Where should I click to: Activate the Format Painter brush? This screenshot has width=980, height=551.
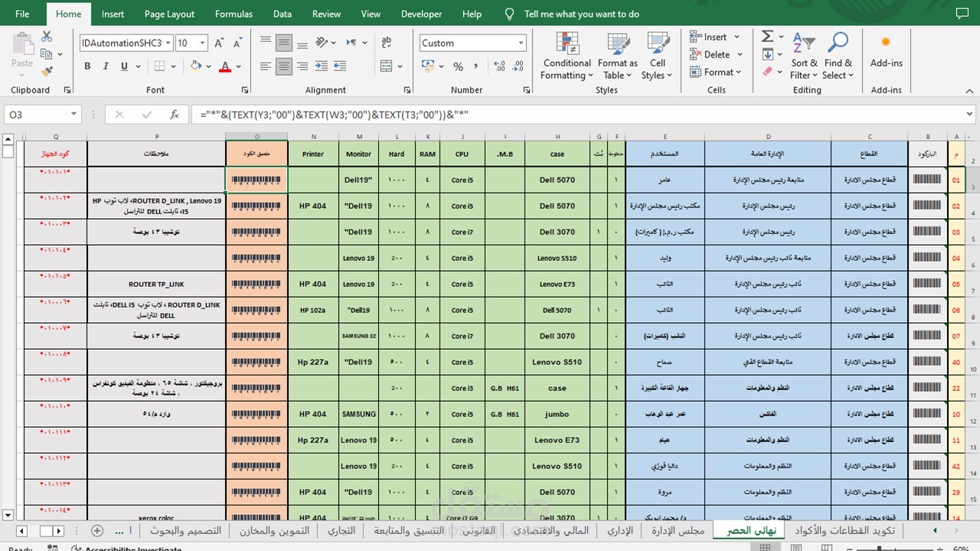click(x=47, y=71)
